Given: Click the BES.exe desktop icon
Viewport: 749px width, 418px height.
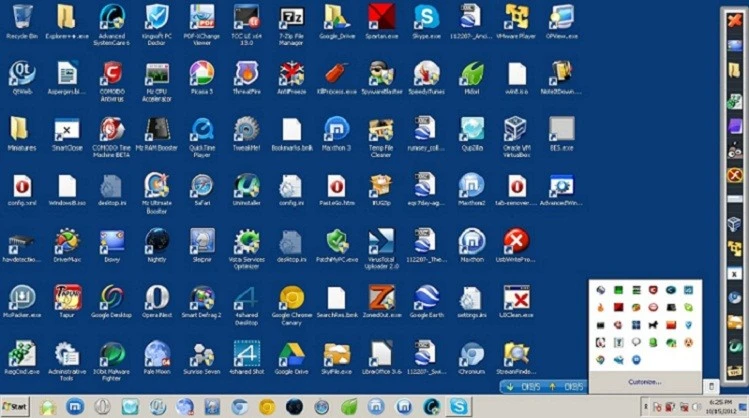Looking at the screenshot, I should (561, 134).
